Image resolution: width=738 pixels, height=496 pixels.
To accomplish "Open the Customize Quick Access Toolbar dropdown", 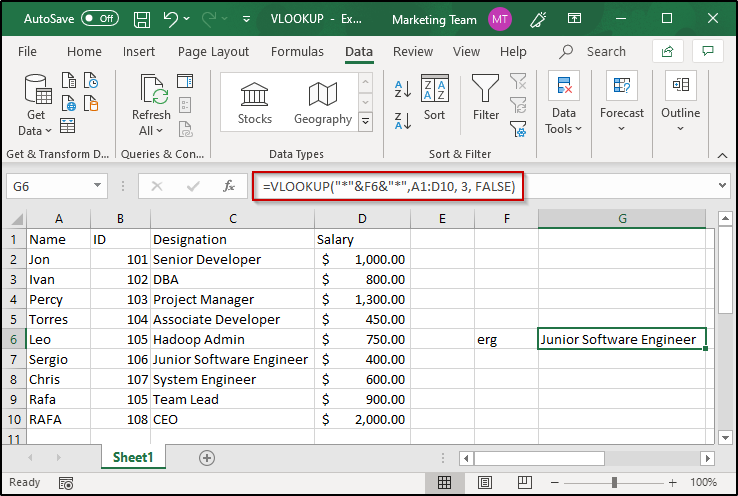I will 246,19.
